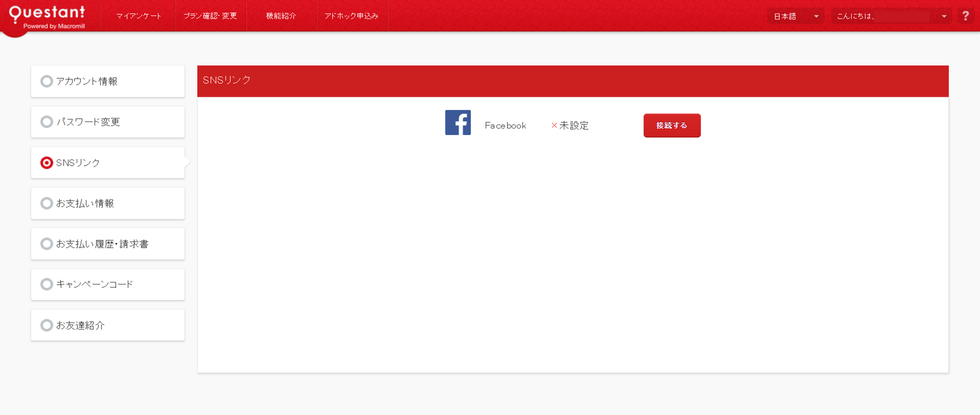Viewport: 980px width, 415px height.
Task: Expand the こんにちは user menu dropdown
Action: tap(891, 16)
